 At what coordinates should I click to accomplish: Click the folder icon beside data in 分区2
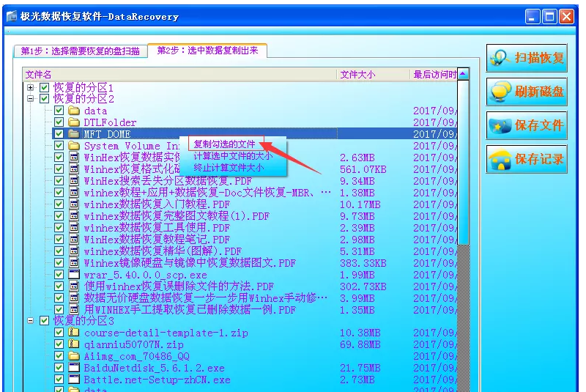[74, 111]
